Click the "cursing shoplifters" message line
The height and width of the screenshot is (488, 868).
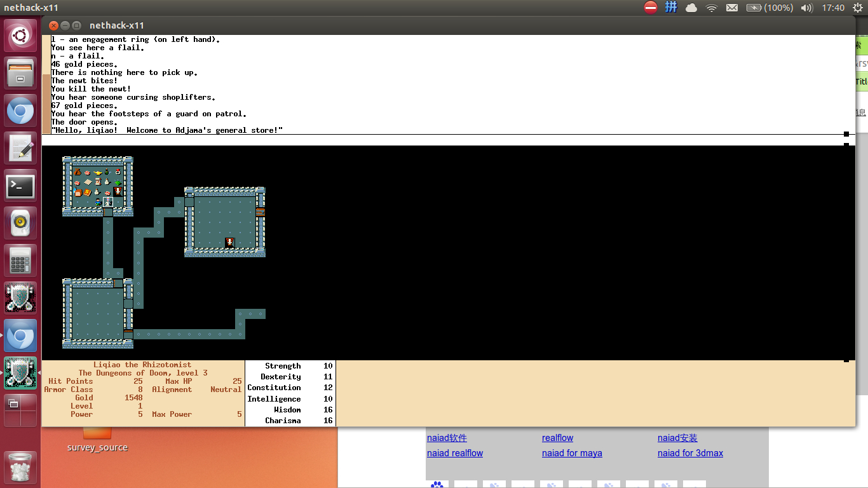click(133, 97)
